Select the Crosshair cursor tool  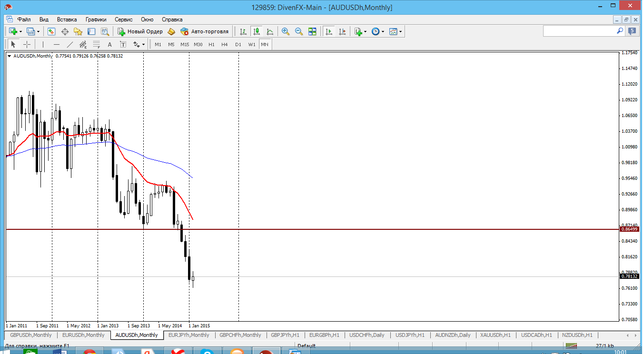[x=27, y=44]
